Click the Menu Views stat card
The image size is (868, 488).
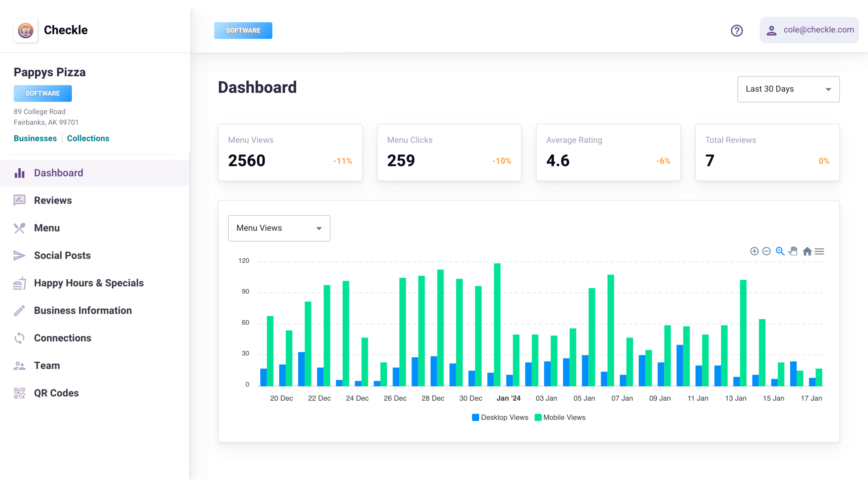290,153
